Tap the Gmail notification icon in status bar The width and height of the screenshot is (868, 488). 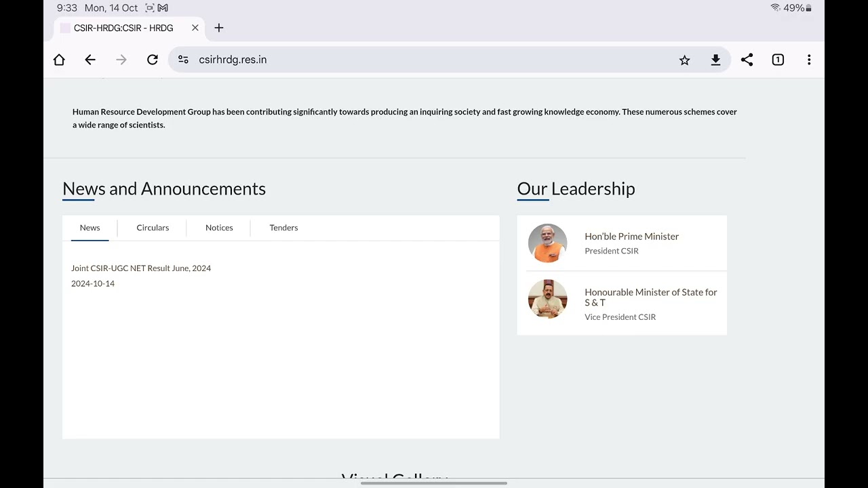tap(163, 8)
